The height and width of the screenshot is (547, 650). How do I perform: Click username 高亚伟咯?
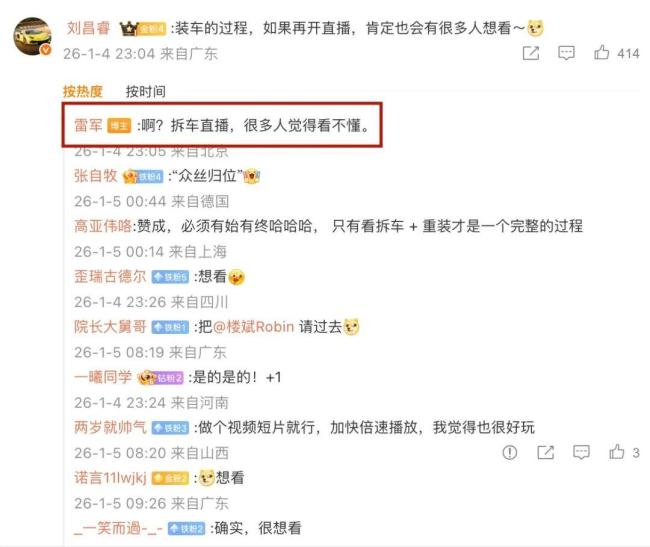tap(103, 226)
